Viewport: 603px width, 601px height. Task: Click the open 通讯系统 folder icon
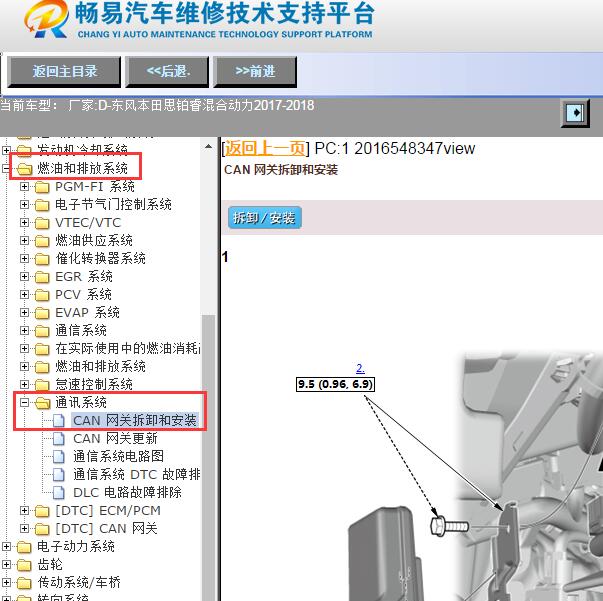(42, 403)
